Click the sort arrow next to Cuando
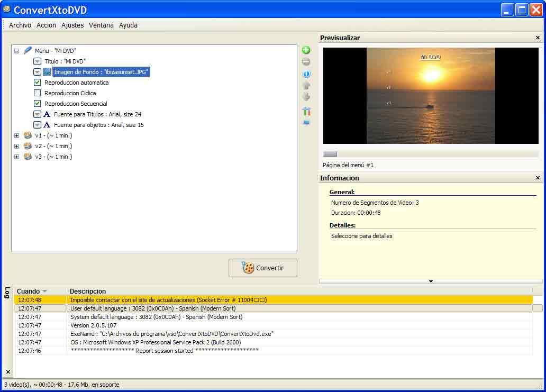The height and width of the screenshot is (392, 546). tap(44, 291)
